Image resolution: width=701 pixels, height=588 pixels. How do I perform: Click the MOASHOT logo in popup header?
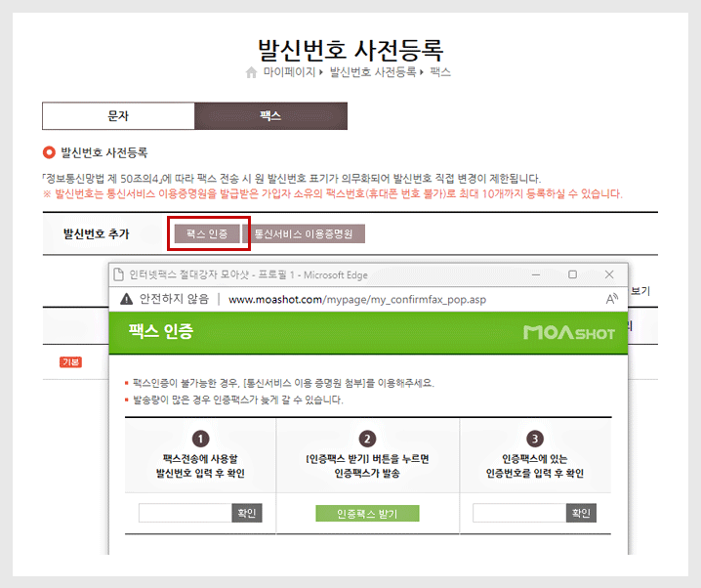click(x=569, y=333)
